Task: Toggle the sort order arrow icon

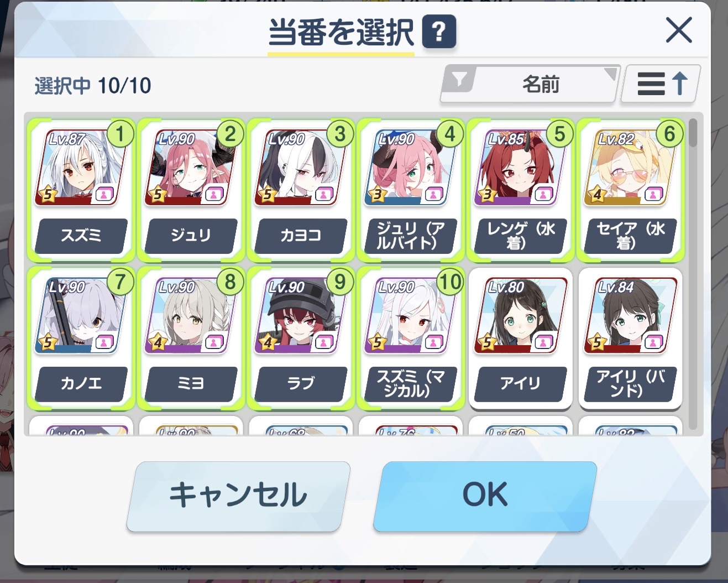Action: click(661, 84)
